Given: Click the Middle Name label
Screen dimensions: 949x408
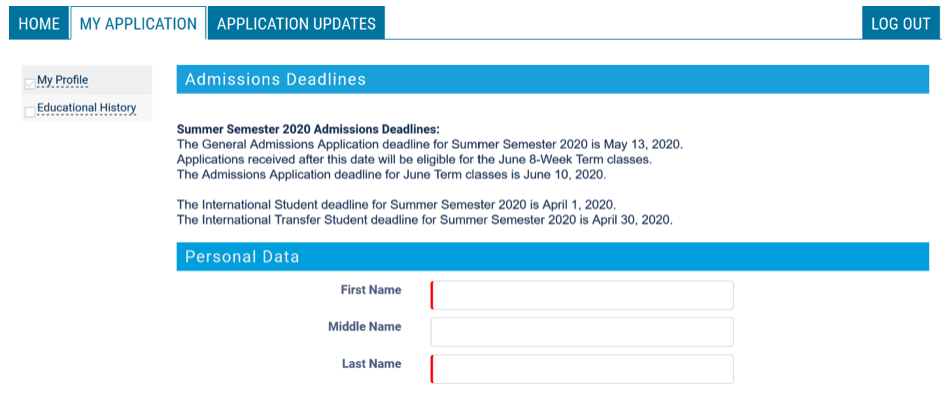Looking at the screenshot, I should coord(364,327).
